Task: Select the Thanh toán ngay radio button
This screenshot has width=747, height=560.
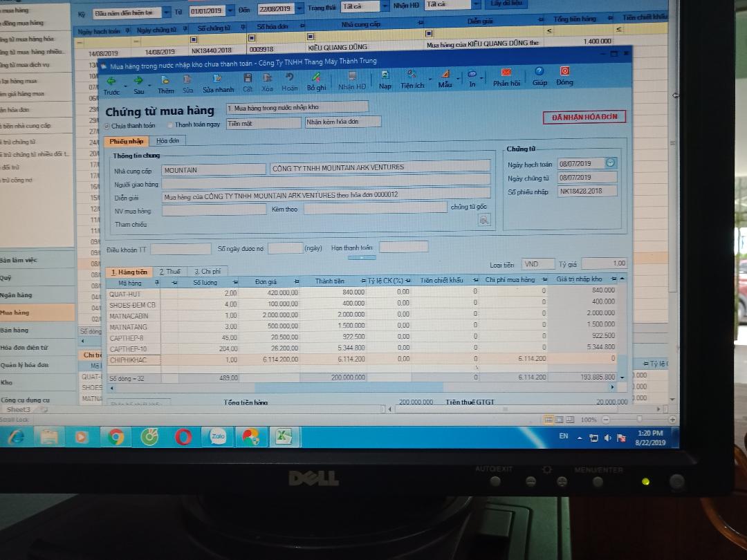Action: [x=170, y=125]
